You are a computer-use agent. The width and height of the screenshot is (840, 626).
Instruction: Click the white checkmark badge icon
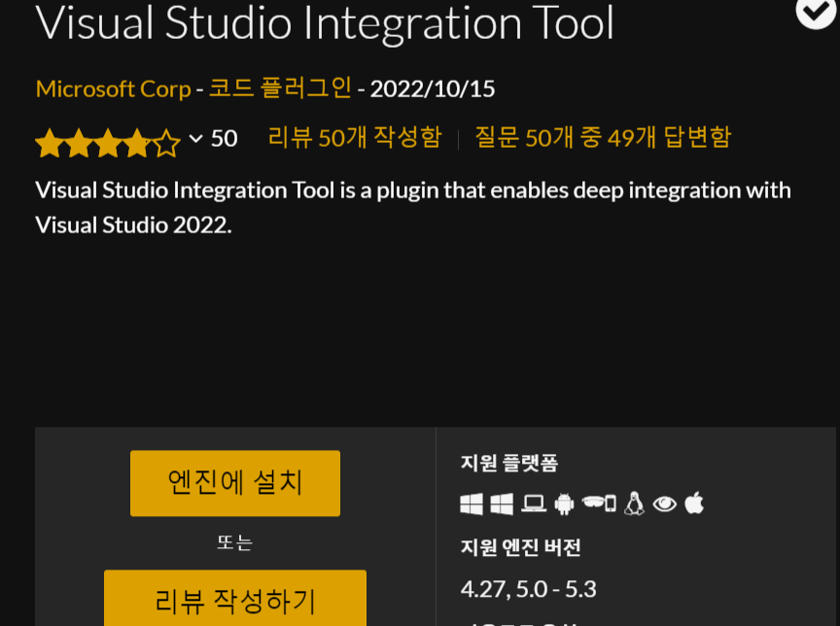point(816,11)
